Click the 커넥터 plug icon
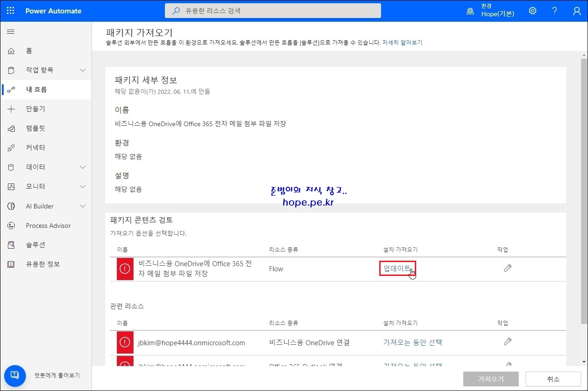 pyautogui.click(x=11, y=148)
